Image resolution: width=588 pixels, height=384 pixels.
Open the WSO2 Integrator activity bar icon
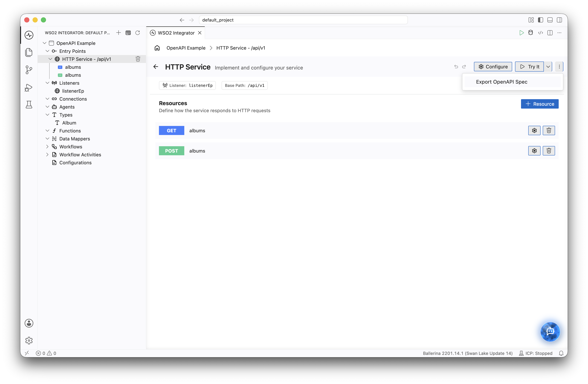tap(29, 35)
